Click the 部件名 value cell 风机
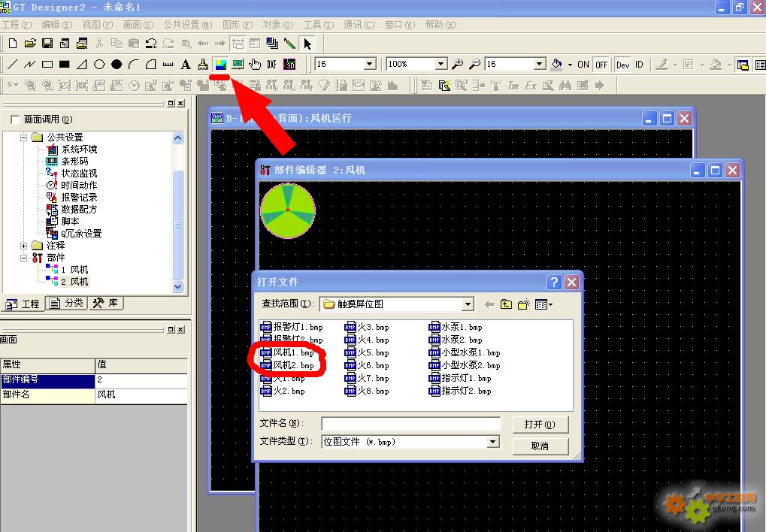766x532 pixels. click(141, 394)
